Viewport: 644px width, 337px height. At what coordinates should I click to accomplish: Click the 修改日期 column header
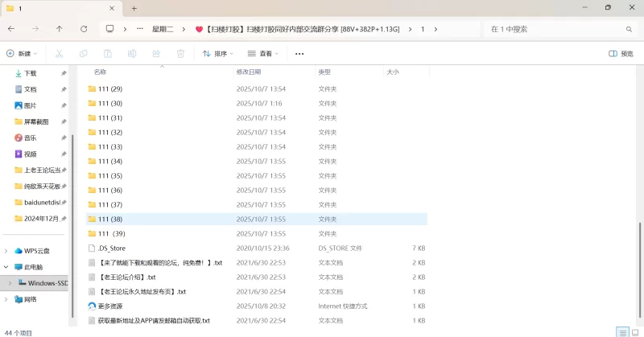tap(249, 72)
